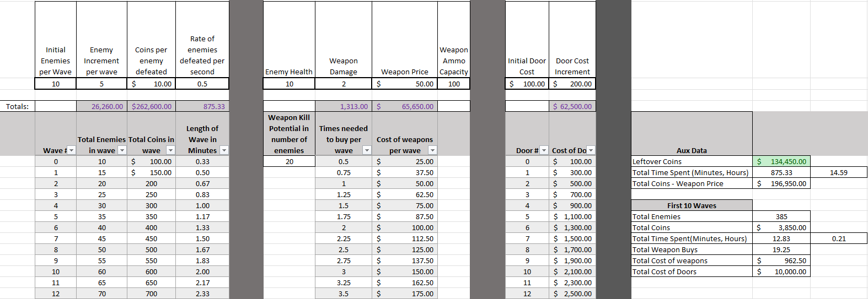Select the weapon cost cell '87.50'

click(x=405, y=216)
